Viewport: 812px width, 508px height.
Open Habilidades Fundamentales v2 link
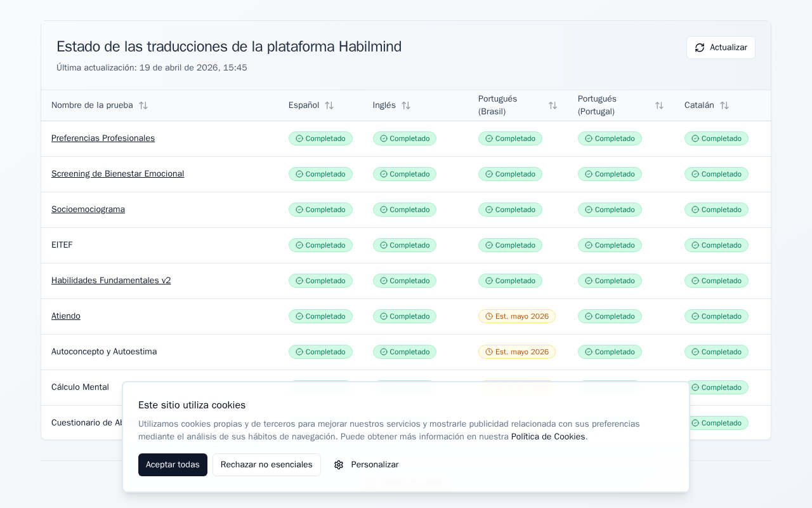pyautogui.click(x=111, y=281)
